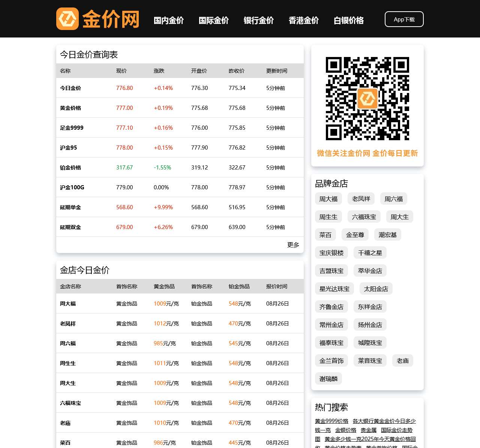The image size is (480, 448).
Task: Open 今日金价 row in price table
Action: pyautogui.click(x=70, y=88)
